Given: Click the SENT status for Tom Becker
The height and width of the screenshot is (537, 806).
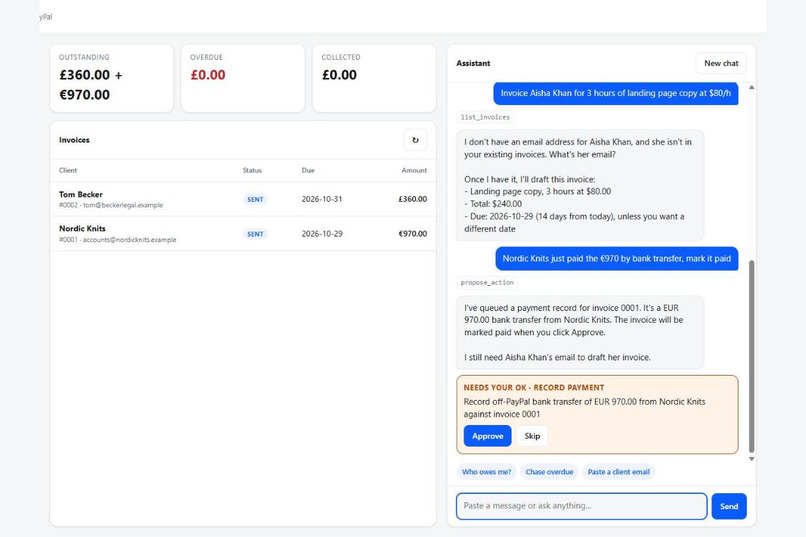Looking at the screenshot, I should (255, 199).
